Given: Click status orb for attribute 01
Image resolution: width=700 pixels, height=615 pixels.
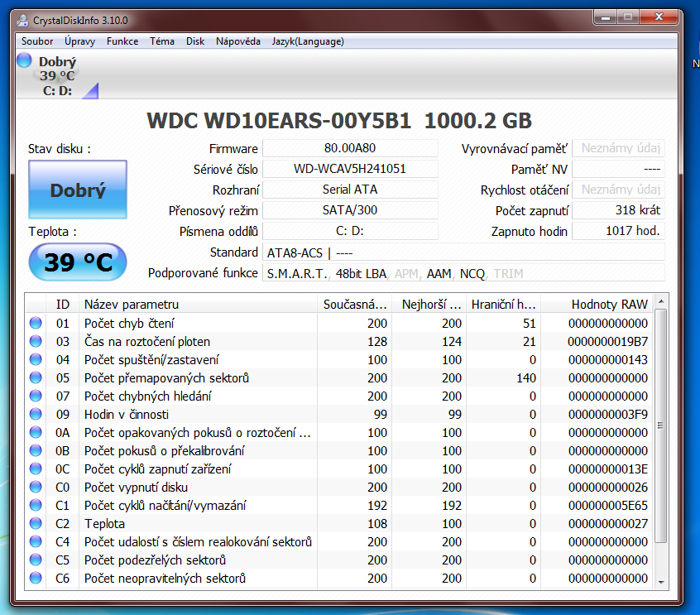Looking at the screenshot, I should coord(36,323).
